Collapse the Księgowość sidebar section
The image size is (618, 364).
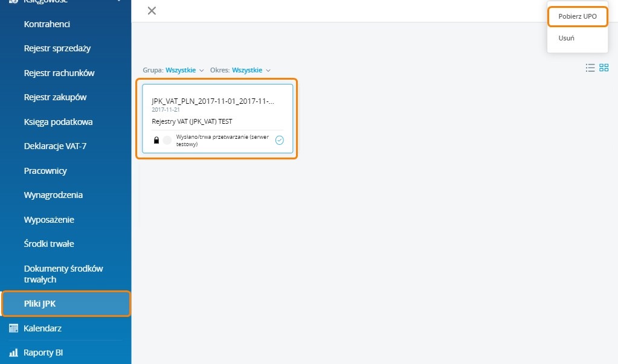tap(119, 2)
